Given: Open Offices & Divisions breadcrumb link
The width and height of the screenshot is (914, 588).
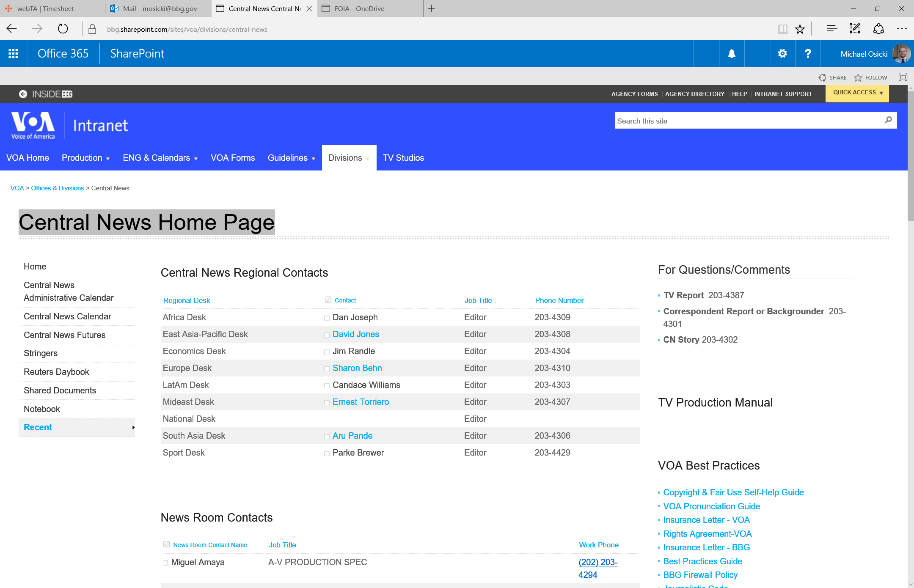Looking at the screenshot, I should click(x=58, y=188).
